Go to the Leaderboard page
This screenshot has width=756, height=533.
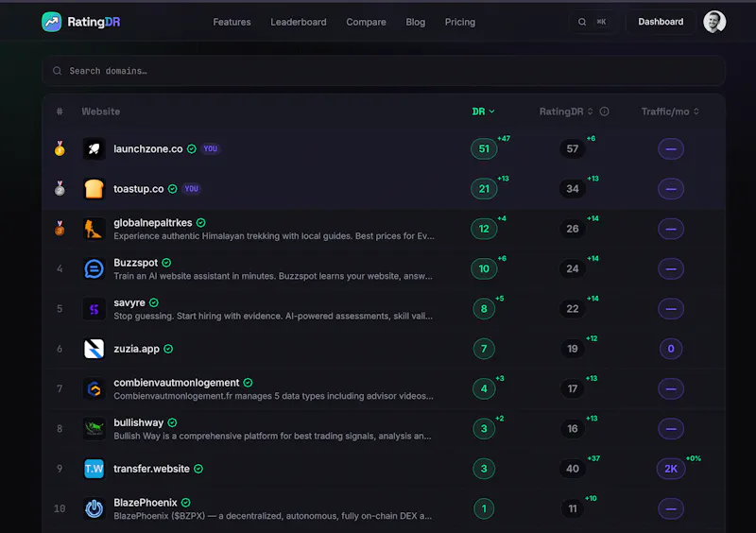(299, 22)
